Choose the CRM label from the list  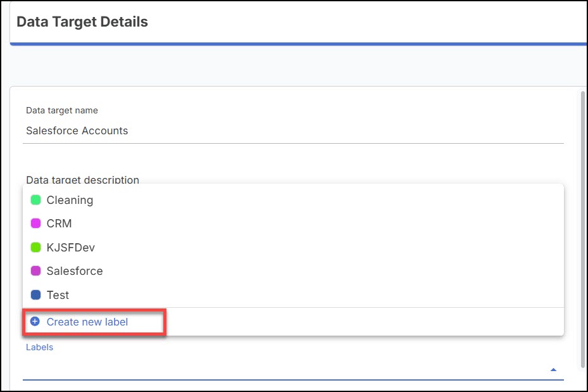tap(293, 224)
